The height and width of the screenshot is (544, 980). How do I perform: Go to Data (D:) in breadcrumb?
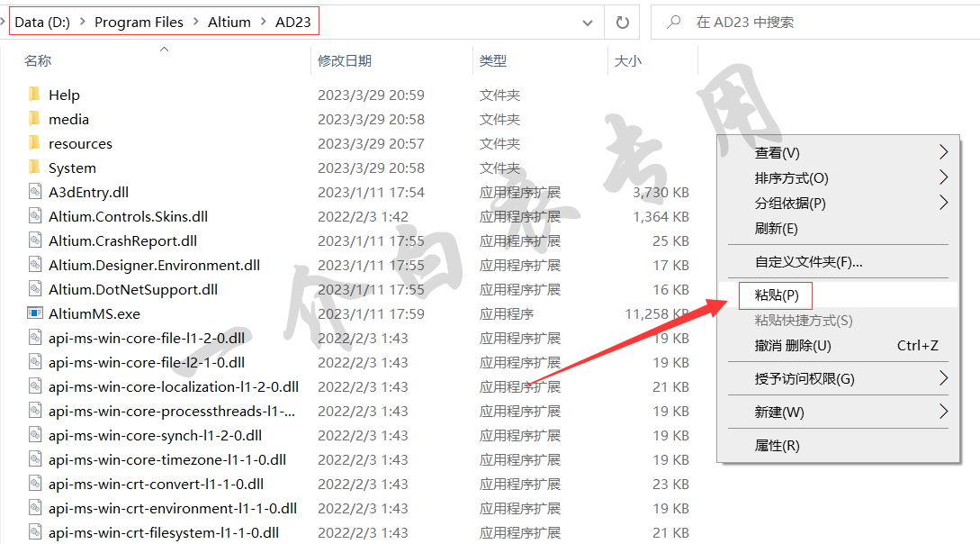tap(42, 22)
